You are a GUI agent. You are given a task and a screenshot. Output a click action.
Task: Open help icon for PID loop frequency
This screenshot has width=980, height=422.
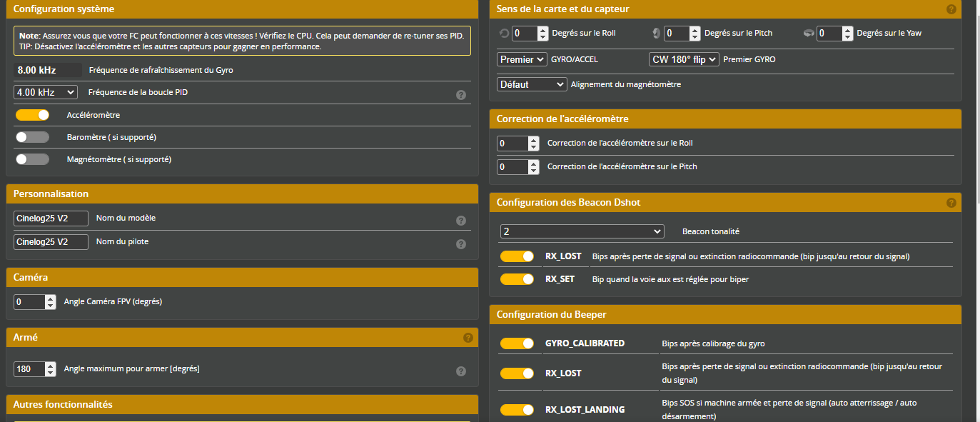(461, 95)
